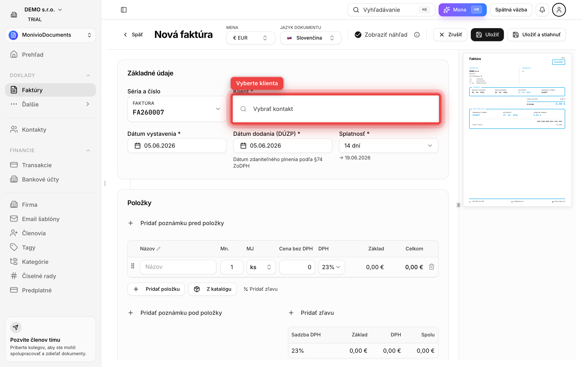The image size is (588, 367).
Task: Click the Vybrať kontakt client field
Action: [336, 109]
